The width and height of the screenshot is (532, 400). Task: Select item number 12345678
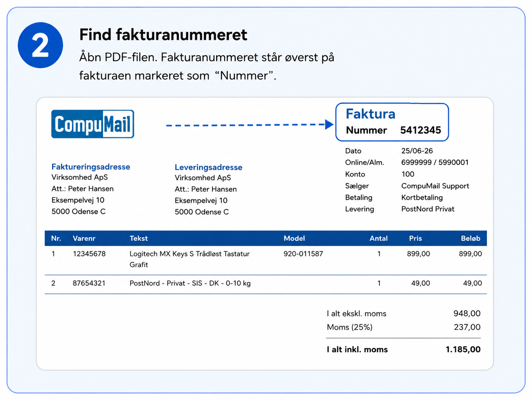(x=89, y=254)
